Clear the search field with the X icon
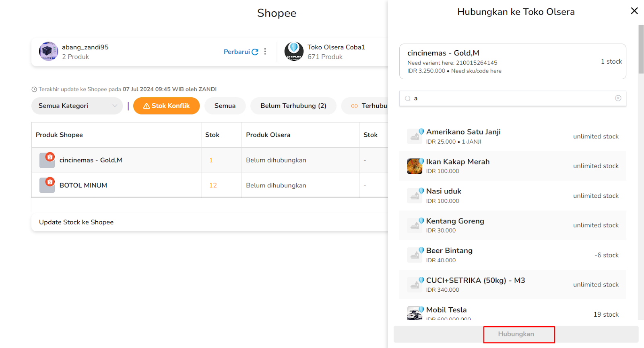The height and width of the screenshot is (348, 644). [618, 98]
